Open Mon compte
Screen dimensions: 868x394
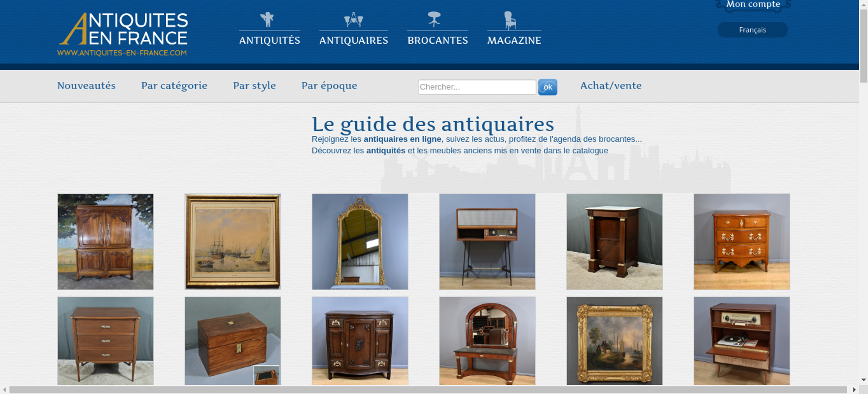[x=753, y=5]
